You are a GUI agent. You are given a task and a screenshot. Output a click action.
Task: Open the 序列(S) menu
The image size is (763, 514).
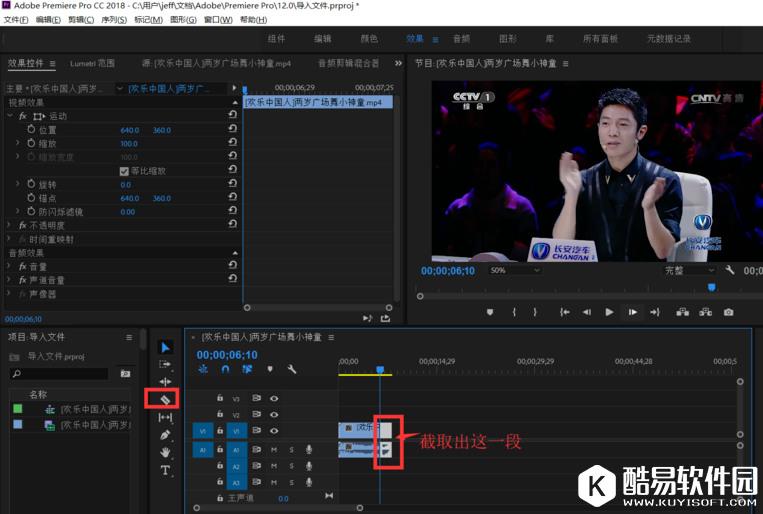113,20
